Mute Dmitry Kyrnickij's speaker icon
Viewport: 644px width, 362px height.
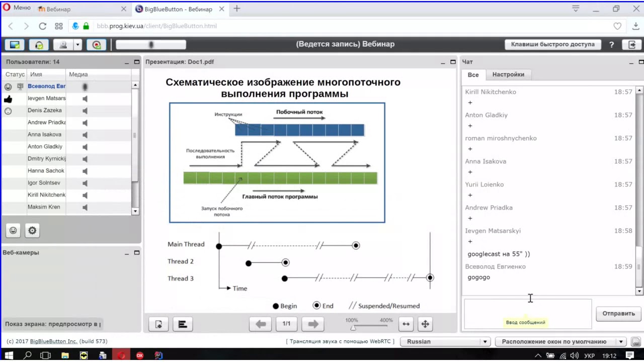(x=85, y=159)
